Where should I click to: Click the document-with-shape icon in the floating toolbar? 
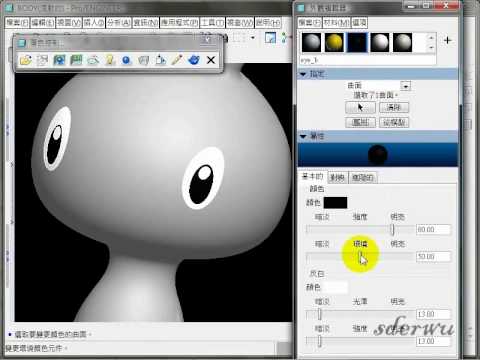coord(160,60)
